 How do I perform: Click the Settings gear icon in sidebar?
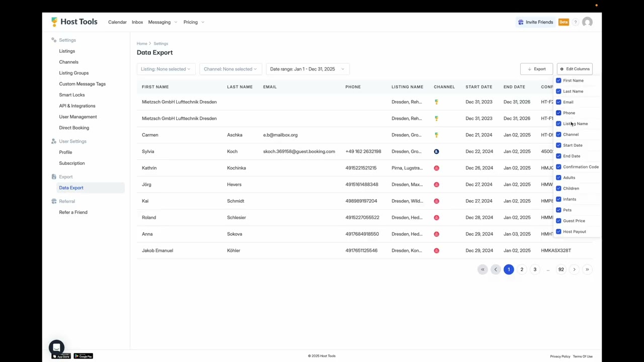click(x=54, y=40)
